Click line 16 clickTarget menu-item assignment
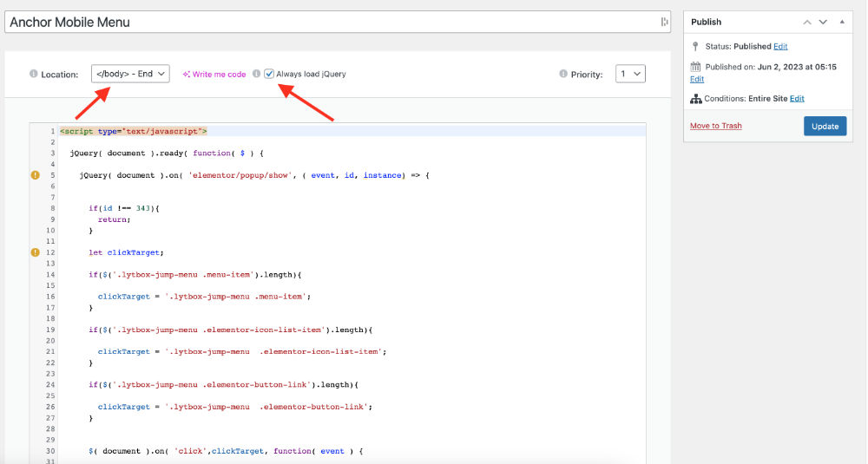This screenshot has height=464, width=868. [x=204, y=297]
